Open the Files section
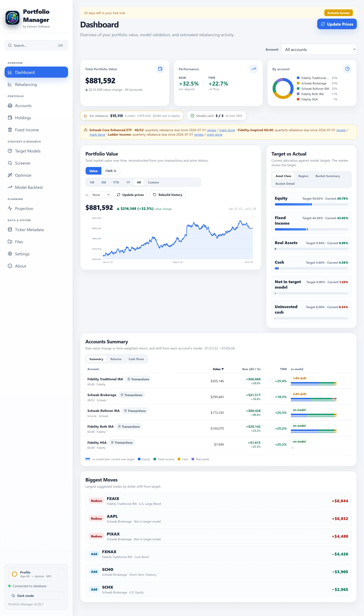Screen dimensions: 364x616 36,242
